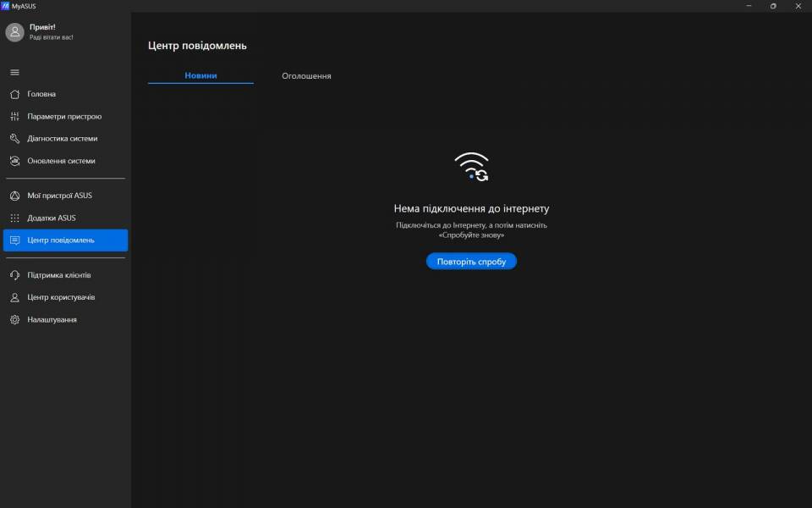Open Центр користувачів page
The width and height of the screenshot is (812, 508).
coord(65,297)
